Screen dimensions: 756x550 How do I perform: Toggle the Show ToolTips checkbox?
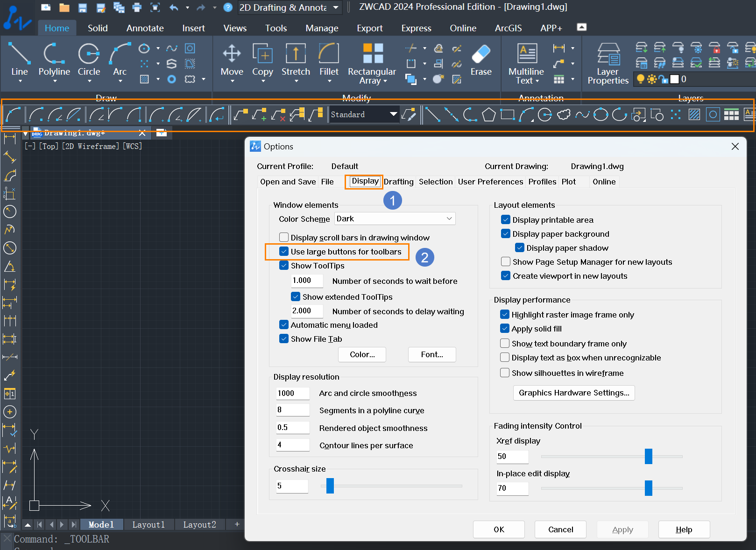click(284, 265)
